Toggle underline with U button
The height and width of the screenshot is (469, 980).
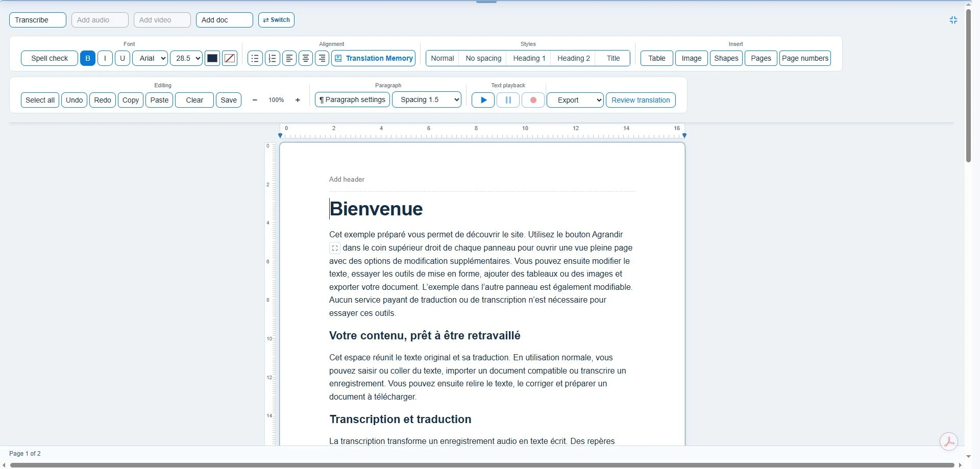[122, 58]
